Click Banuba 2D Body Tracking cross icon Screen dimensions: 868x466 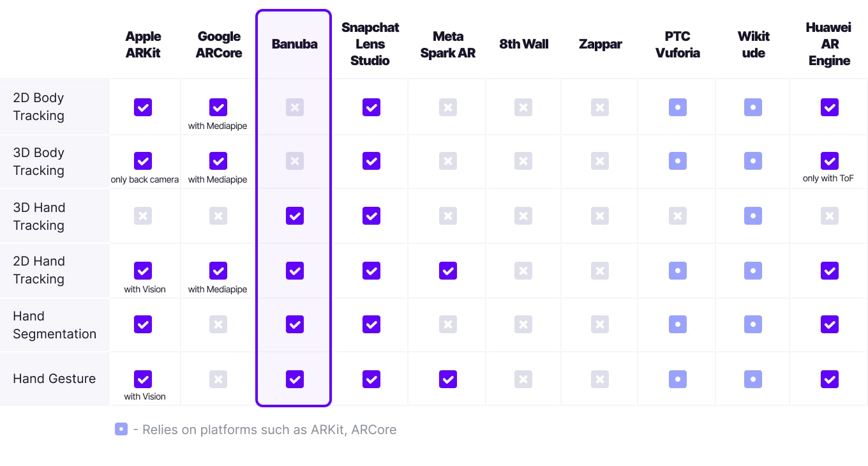point(295,107)
